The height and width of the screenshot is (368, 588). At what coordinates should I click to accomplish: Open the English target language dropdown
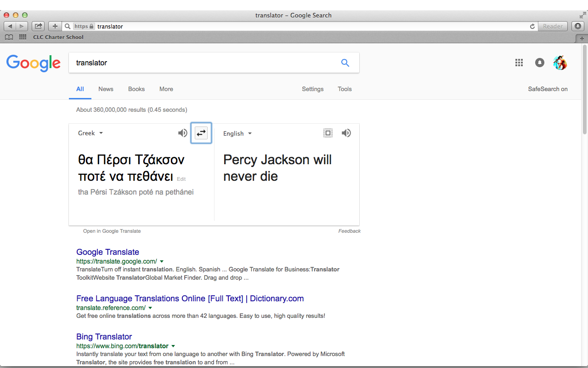[237, 133]
